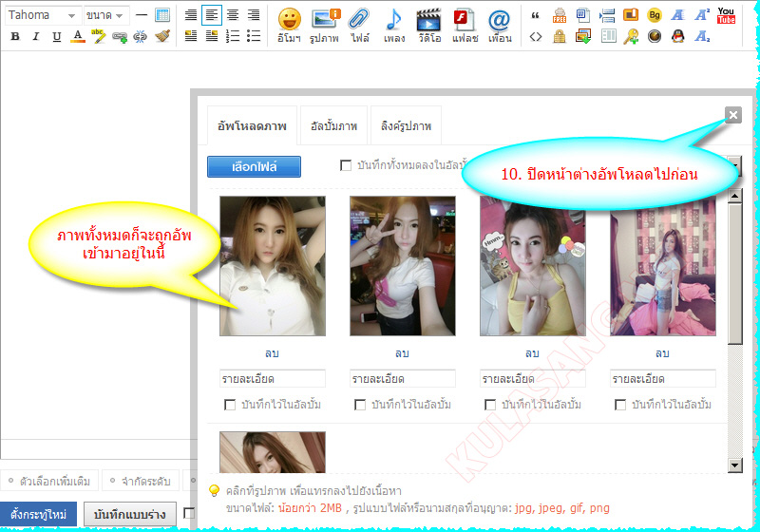This screenshot has width=760, height=532.
Task: Attach a file with paperclip icon
Action: pos(360,26)
